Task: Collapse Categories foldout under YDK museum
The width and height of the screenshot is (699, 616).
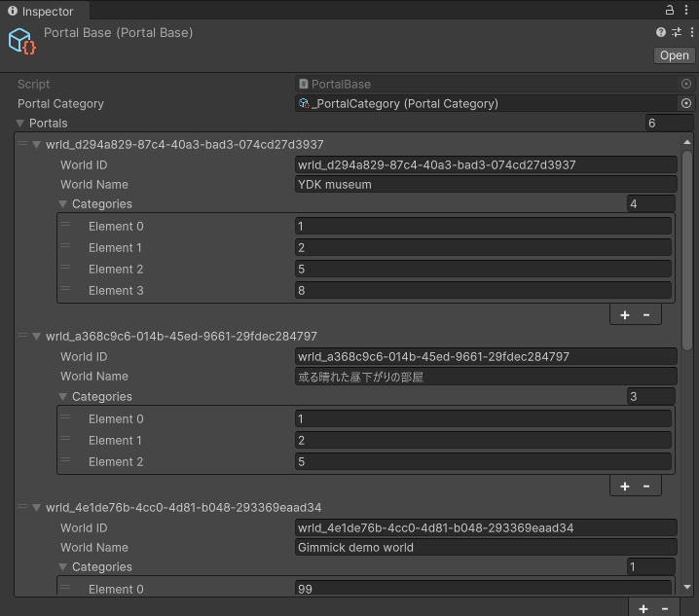Action: [x=63, y=204]
